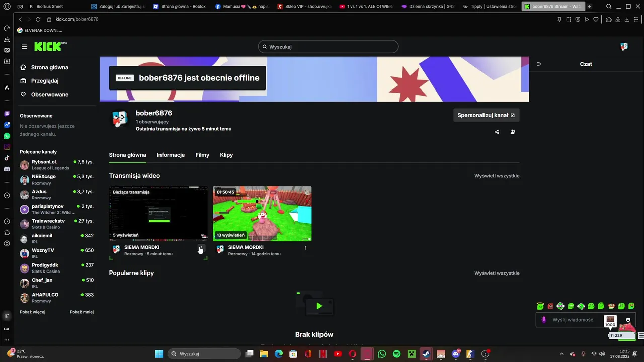Open Steam from the Windows taskbar
This screenshot has height=362, width=644.
point(426,354)
